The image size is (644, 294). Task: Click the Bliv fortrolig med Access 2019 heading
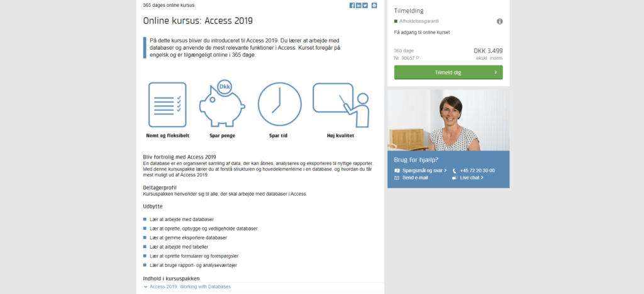click(179, 157)
